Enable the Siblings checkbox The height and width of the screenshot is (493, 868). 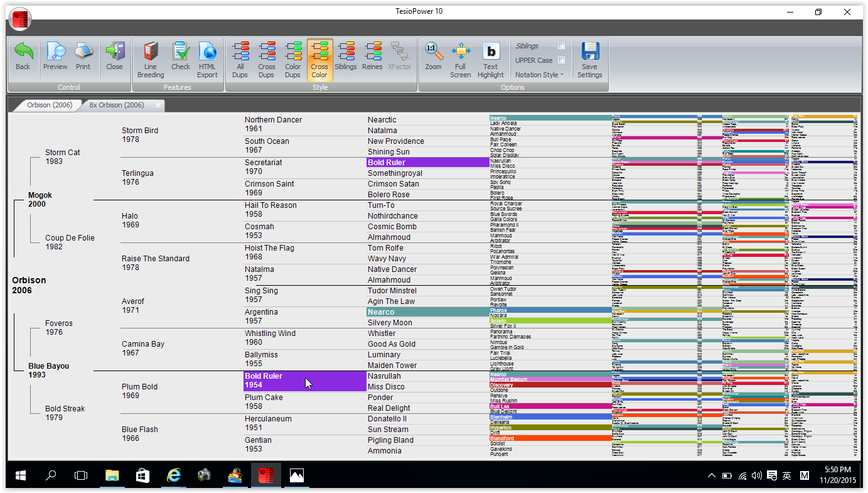click(x=561, y=46)
